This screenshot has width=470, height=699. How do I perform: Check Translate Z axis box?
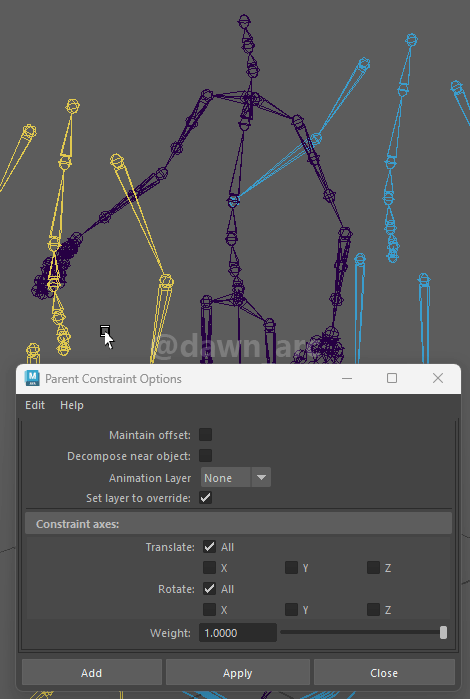[x=373, y=567]
